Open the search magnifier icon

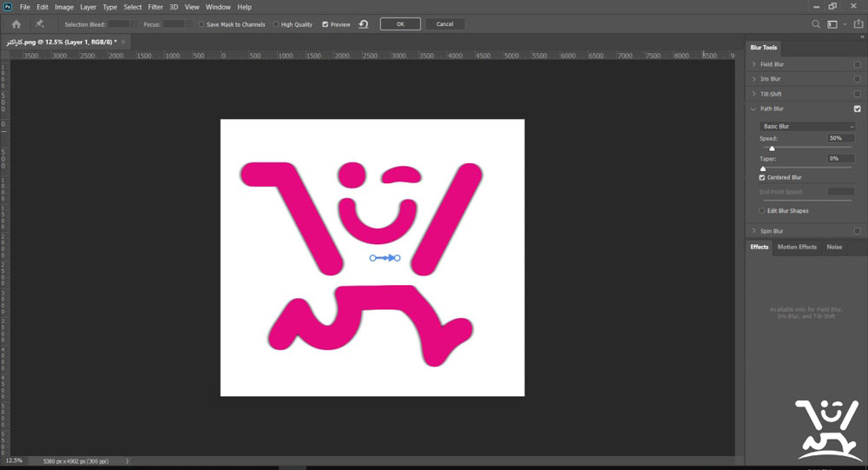pos(815,24)
